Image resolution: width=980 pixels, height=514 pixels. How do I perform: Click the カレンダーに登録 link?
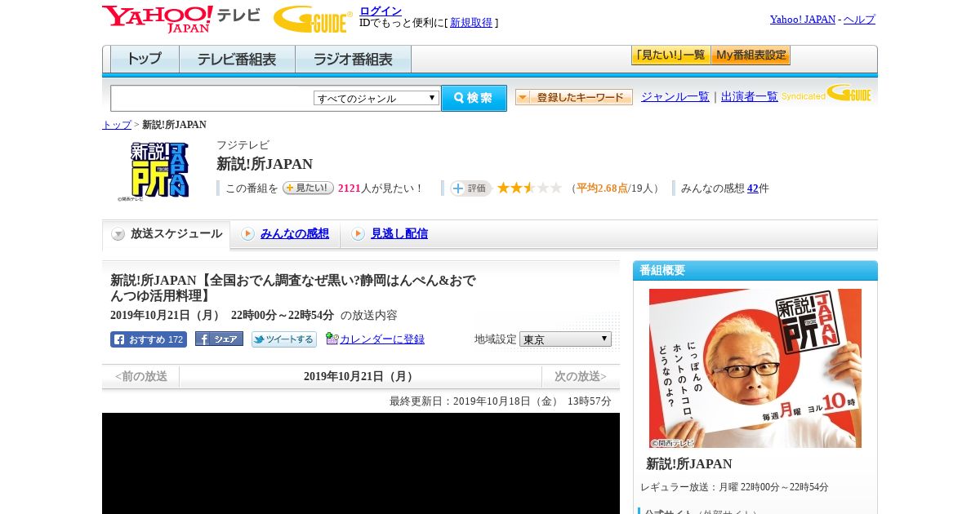382,339
